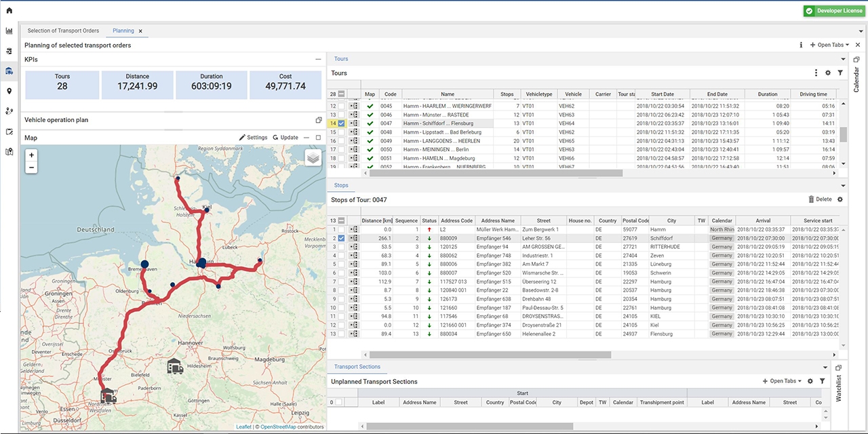This screenshot has height=434, width=868.
Task: Open the Tours three-dot more menu
Action: tap(816, 73)
